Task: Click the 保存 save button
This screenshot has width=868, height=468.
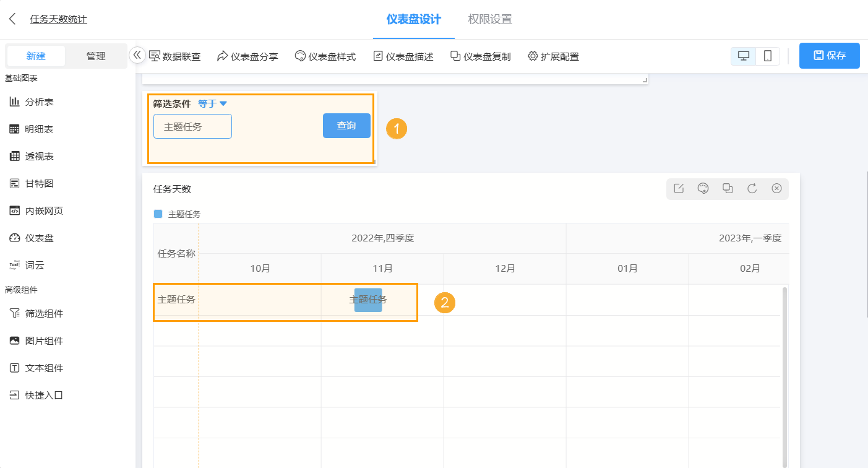Action: pyautogui.click(x=829, y=55)
